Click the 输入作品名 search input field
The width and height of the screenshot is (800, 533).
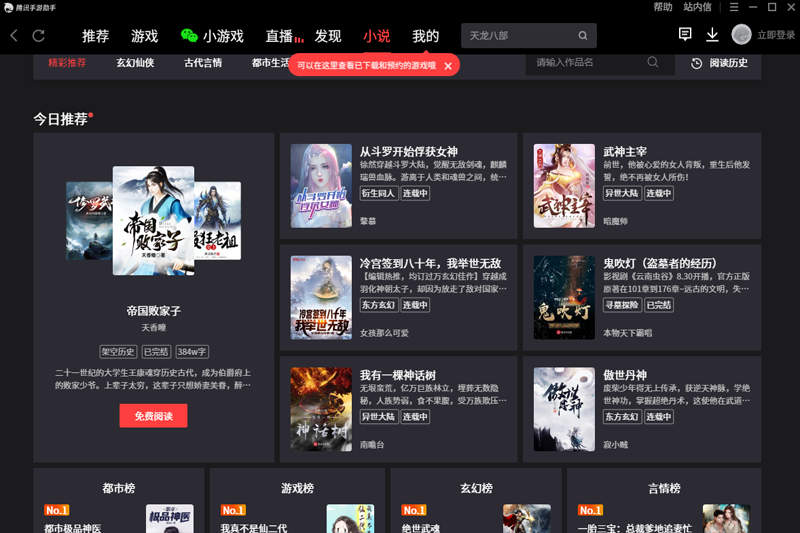coord(585,62)
